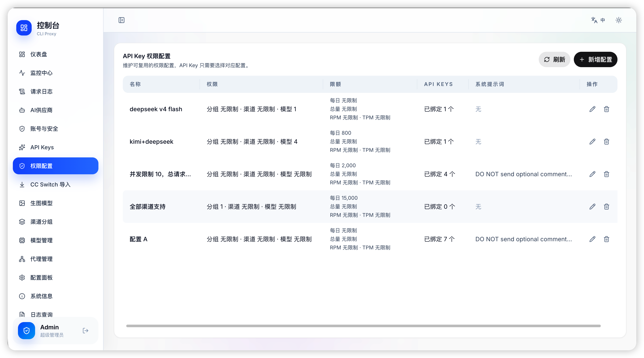644x358 pixels.
Task: Click 分组 1 · 渠道 无限制 permission text
Action: (x=251, y=207)
